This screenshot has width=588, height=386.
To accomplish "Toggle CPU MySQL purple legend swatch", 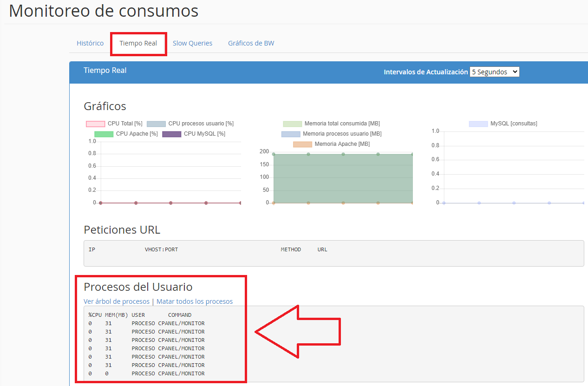I will click(x=171, y=134).
